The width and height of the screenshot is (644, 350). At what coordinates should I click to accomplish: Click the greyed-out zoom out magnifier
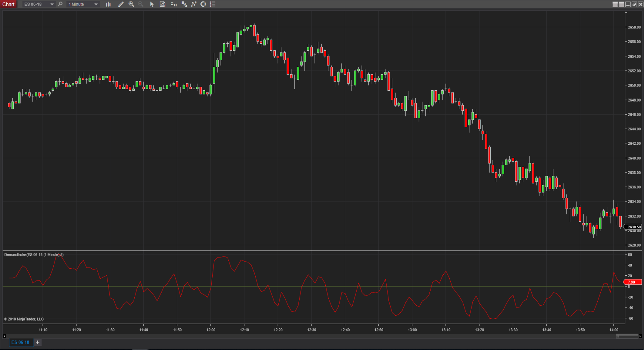point(141,4)
